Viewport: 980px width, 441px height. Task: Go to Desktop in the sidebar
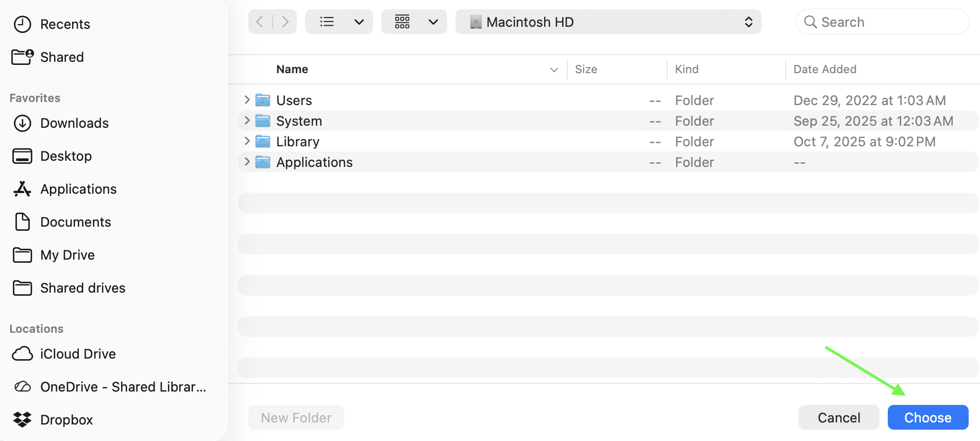pyautogui.click(x=65, y=156)
